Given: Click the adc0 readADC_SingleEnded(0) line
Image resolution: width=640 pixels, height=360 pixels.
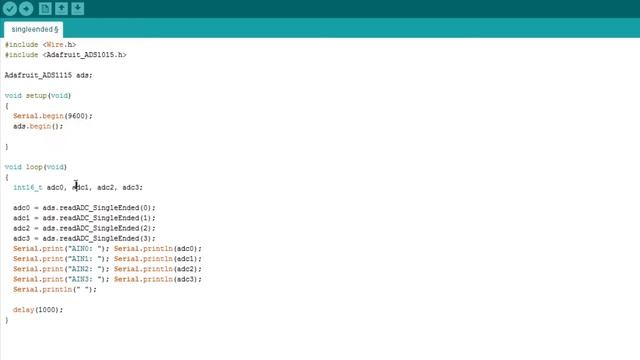Looking at the screenshot, I should 84,208.
